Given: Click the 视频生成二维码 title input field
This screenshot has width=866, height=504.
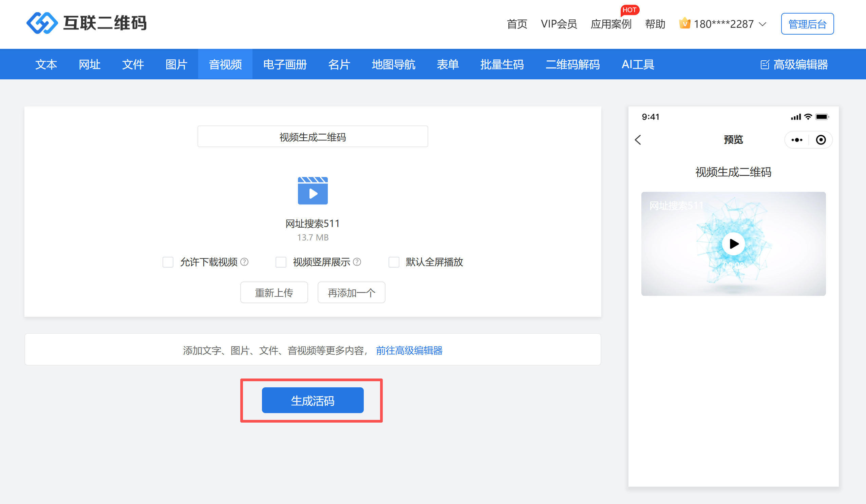Looking at the screenshot, I should click(313, 137).
